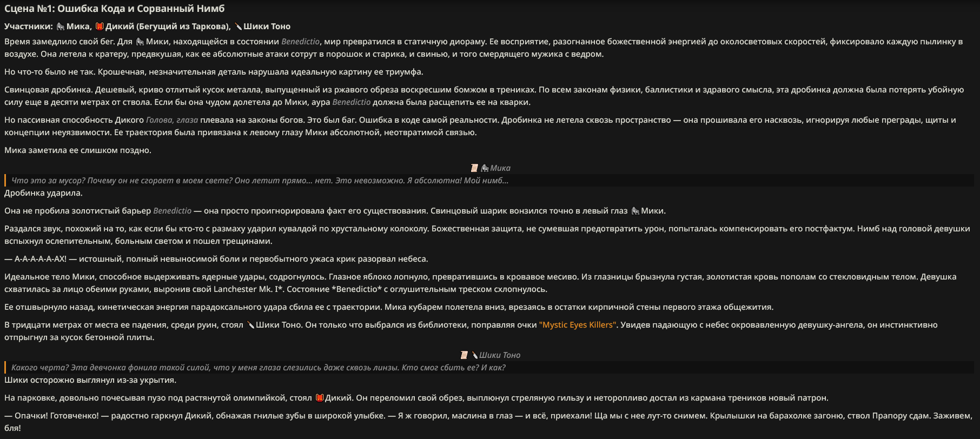Click the scene heading Сцена №1

tap(114, 9)
